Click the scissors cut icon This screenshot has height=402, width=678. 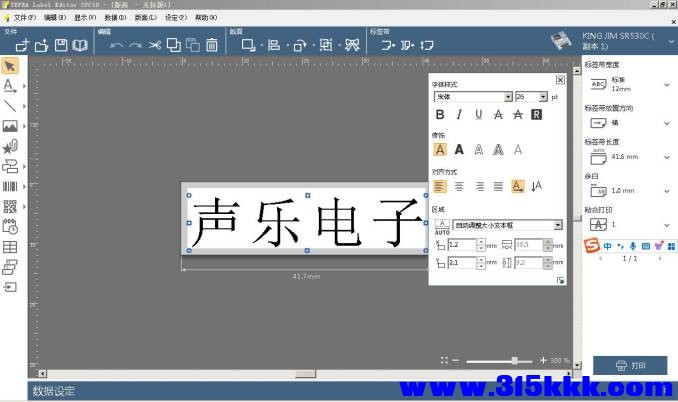(x=155, y=45)
